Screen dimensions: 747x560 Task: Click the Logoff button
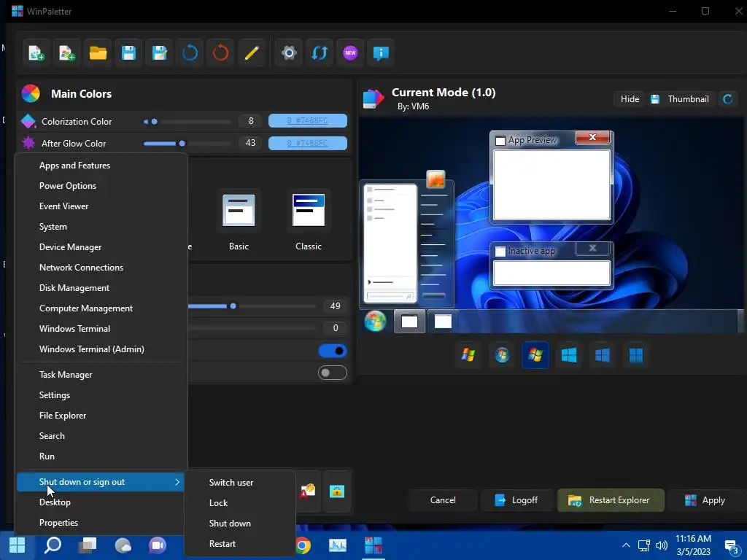click(516, 500)
